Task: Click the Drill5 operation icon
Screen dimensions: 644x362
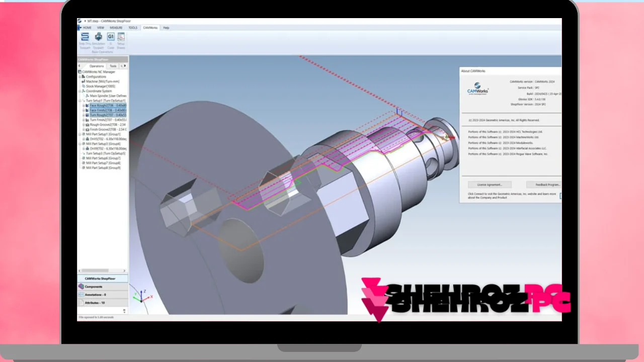Action: click(x=88, y=139)
